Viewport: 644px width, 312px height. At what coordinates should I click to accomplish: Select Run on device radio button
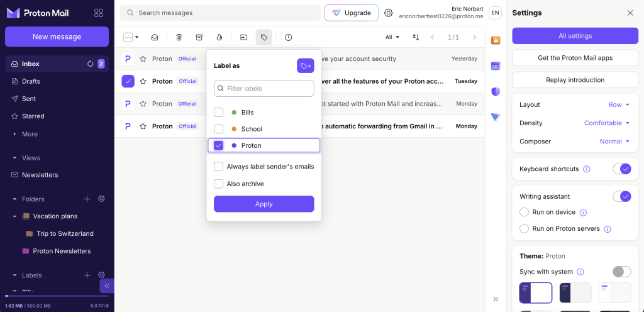(x=524, y=212)
